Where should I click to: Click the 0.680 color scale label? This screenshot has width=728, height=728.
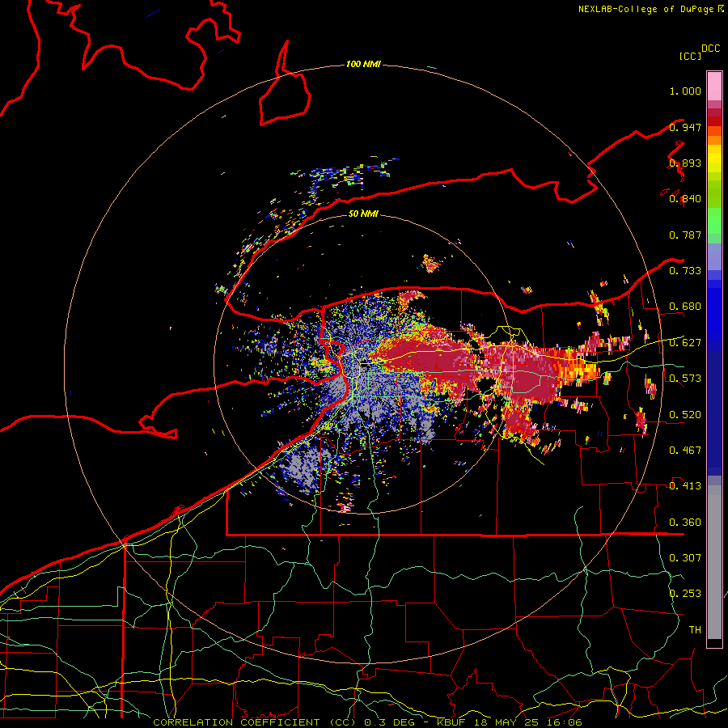(x=685, y=307)
